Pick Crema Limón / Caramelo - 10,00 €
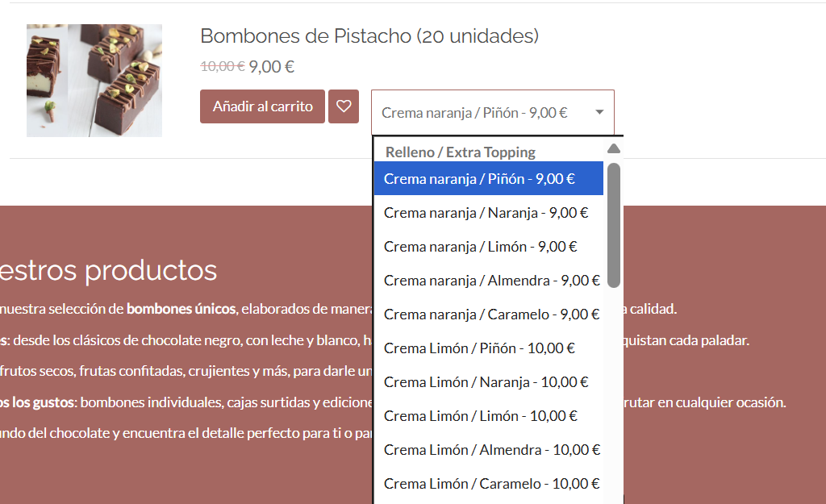826x504 pixels. click(x=491, y=484)
